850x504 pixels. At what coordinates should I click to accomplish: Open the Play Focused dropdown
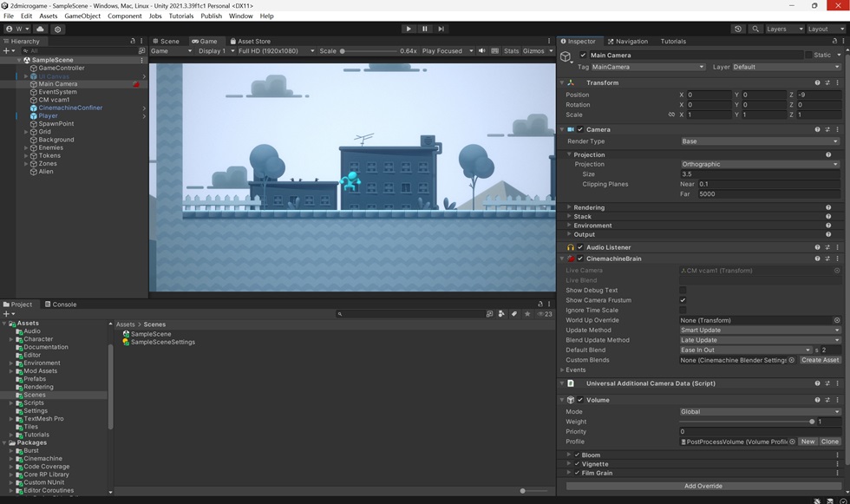(x=448, y=50)
